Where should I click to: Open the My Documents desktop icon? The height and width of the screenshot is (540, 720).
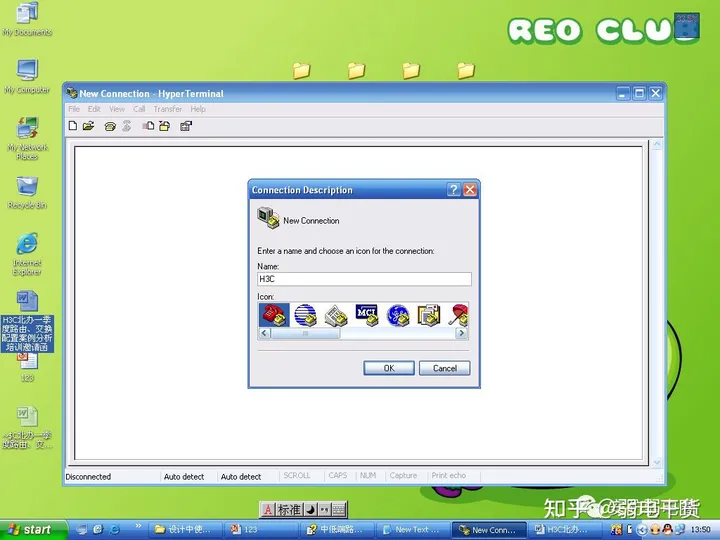pos(27,19)
